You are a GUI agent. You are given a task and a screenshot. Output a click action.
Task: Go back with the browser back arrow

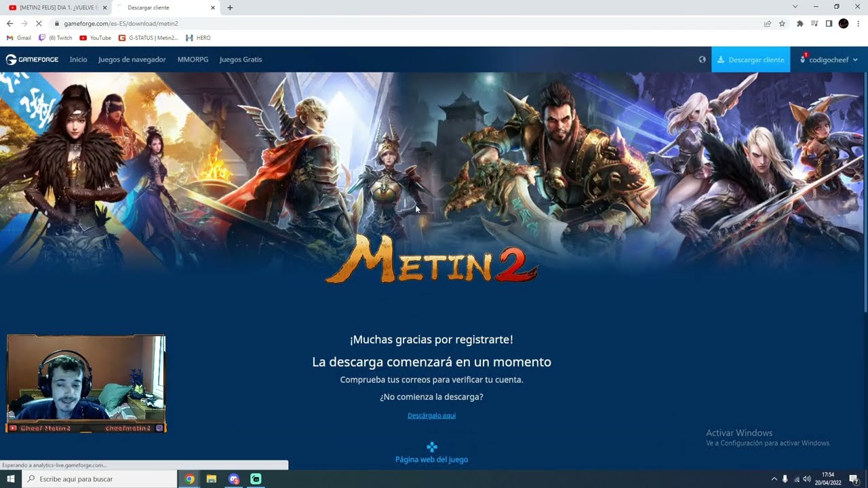9,23
